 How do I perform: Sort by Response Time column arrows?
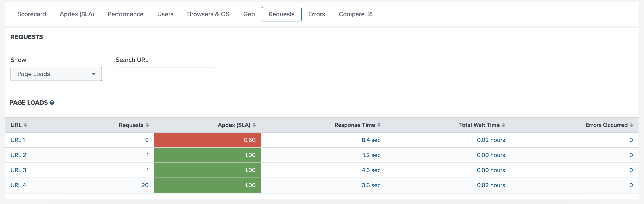click(379, 125)
